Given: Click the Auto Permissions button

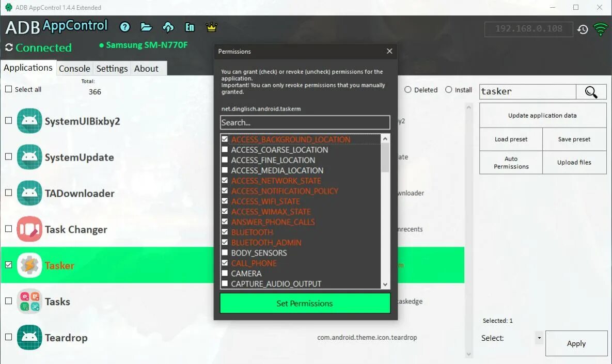Looking at the screenshot, I should 511,162.
